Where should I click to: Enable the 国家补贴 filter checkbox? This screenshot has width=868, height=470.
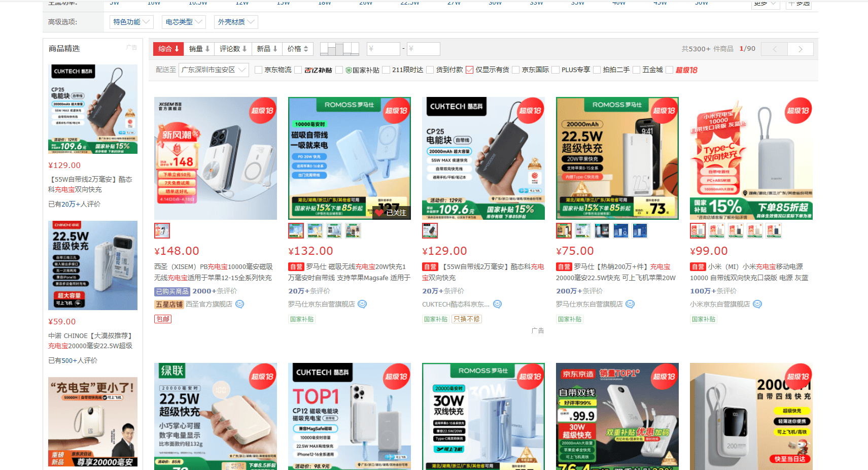tap(339, 70)
